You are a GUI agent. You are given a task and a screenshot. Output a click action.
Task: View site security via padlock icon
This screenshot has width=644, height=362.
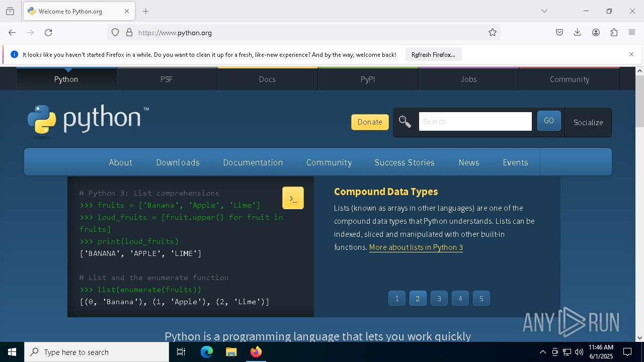tap(129, 33)
